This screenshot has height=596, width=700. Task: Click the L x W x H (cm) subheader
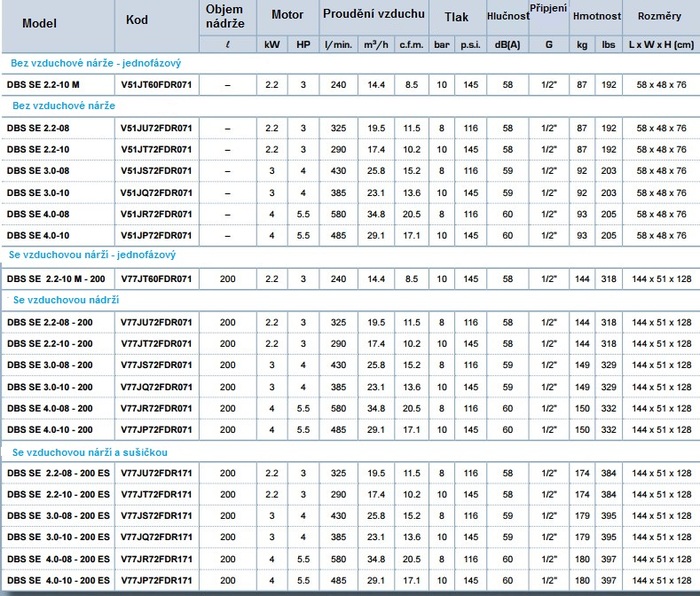661,45
